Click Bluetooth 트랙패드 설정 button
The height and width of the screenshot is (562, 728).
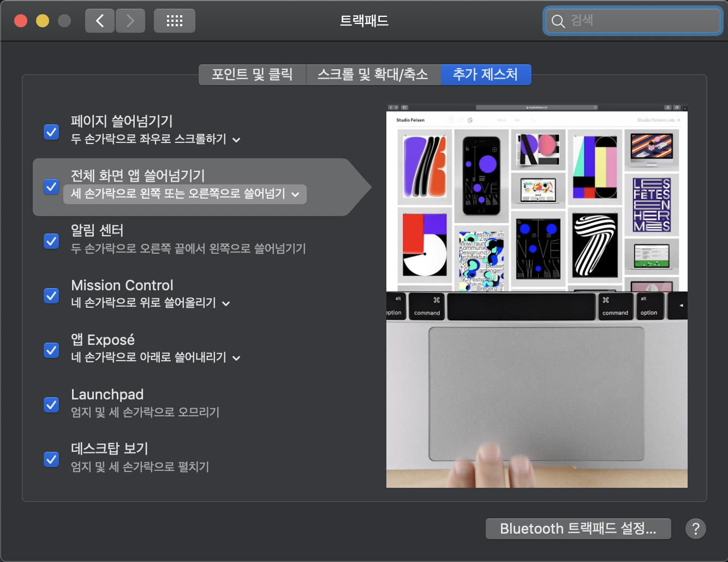tap(578, 529)
